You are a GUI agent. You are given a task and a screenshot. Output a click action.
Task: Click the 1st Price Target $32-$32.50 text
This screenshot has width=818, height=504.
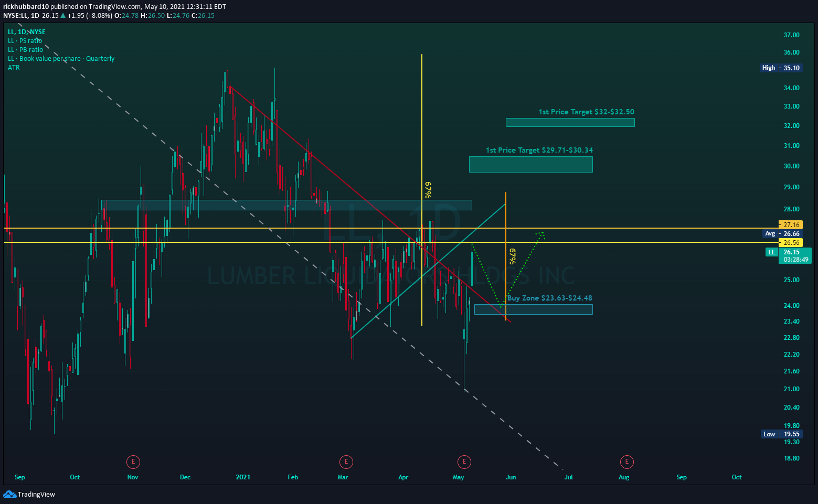click(586, 112)
